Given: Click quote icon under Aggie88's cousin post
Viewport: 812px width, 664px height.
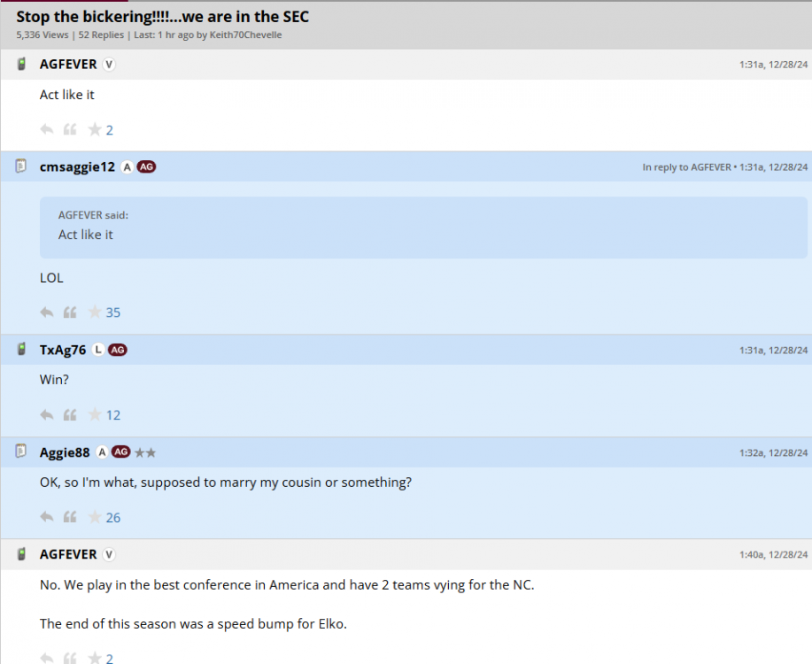Looking at the screenshot, I should pyautogui.click(x=70, y=518).
